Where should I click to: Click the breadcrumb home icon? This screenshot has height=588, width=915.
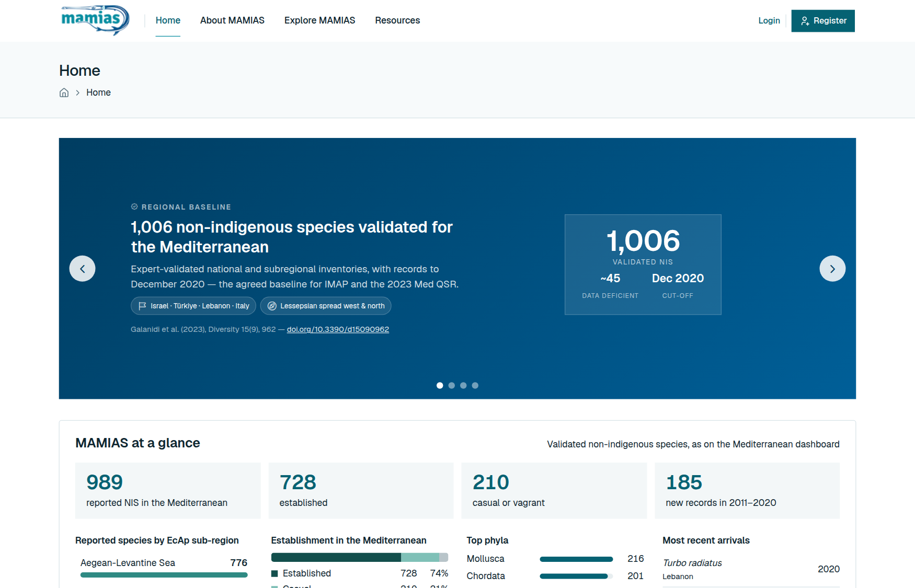(64, 93)
